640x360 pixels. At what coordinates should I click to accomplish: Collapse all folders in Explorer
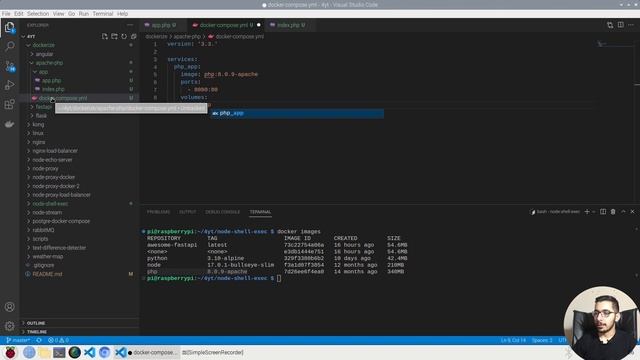click(134, 37)
